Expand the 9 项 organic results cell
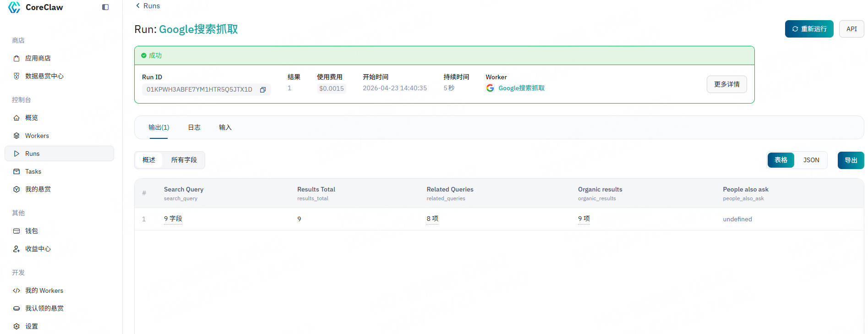This screenshot has height=334, width=868. click(x=584, y=219)
